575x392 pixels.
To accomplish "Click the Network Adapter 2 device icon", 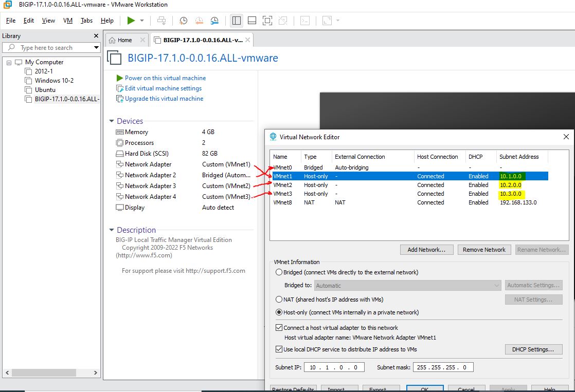I will point(120,175).
